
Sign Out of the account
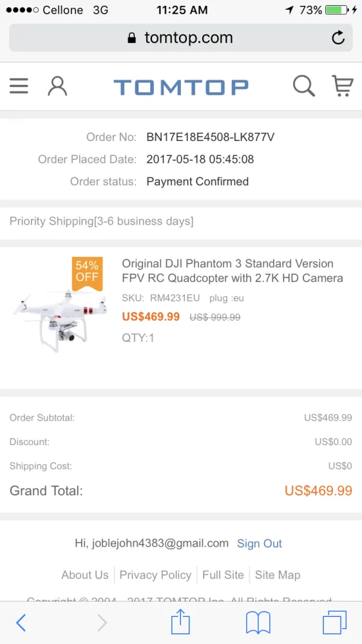click(260, 544)
